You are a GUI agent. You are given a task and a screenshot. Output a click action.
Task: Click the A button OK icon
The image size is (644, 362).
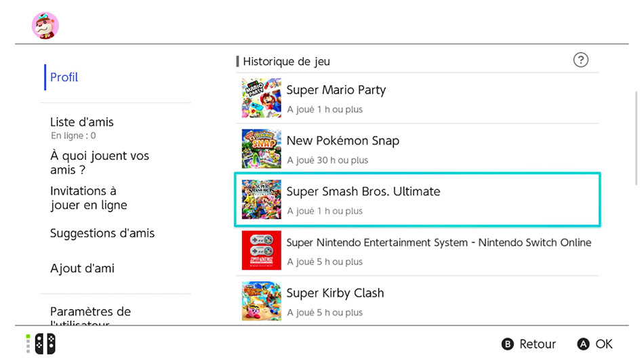(x=583, y=344)
